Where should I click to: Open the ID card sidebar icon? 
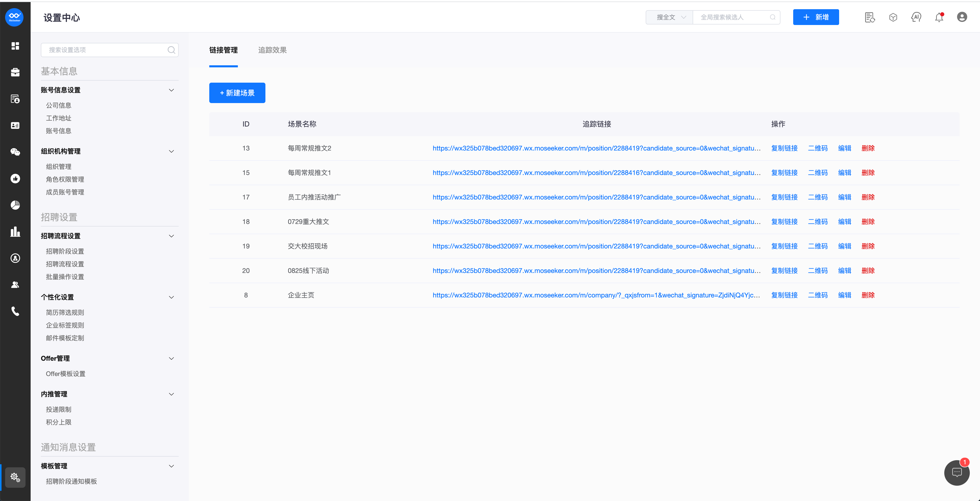click(x=15, y=126)
